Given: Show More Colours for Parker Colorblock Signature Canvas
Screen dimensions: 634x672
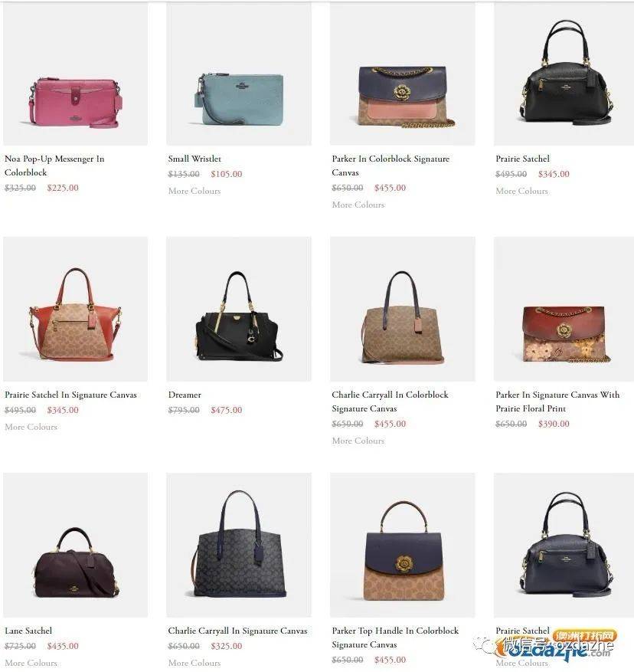Looking at the screenshot, I should click(358, 205).
